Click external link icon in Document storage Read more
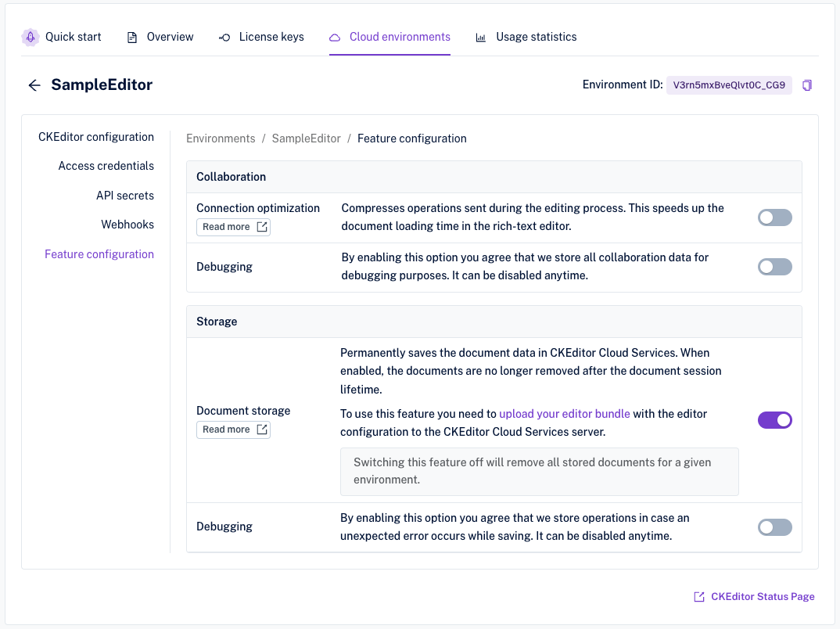The width and height of the screenshot is (840, 629). pyautogui.click(x=262, y=430)
